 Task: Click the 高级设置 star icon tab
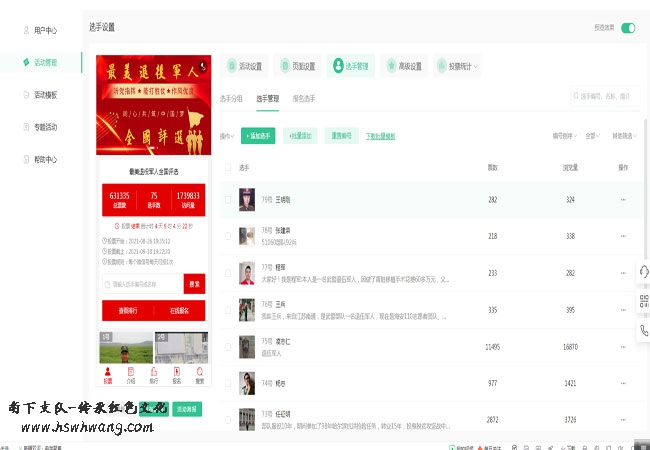point(404,66)
